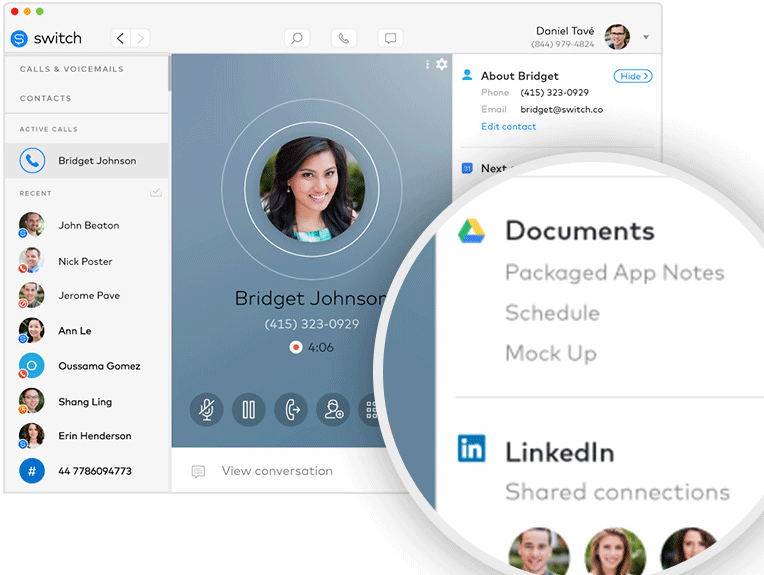Click John Beaton's avatar photo

pos(32,225)
